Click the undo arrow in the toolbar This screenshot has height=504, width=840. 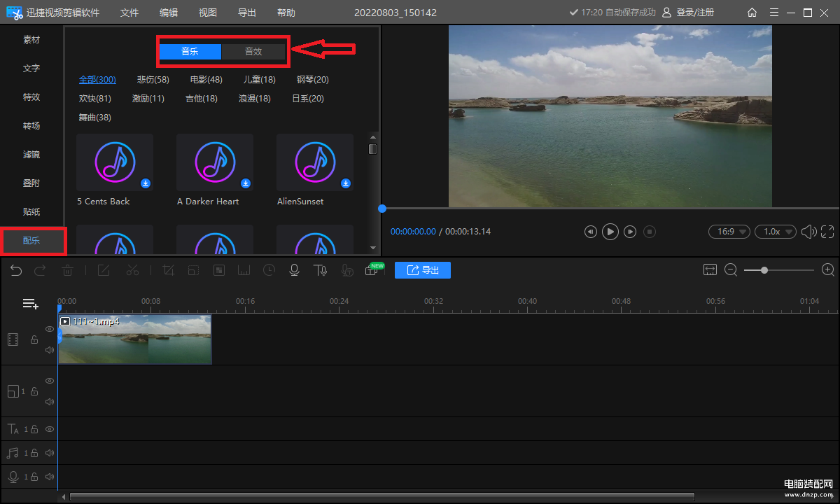click(16, 270)
